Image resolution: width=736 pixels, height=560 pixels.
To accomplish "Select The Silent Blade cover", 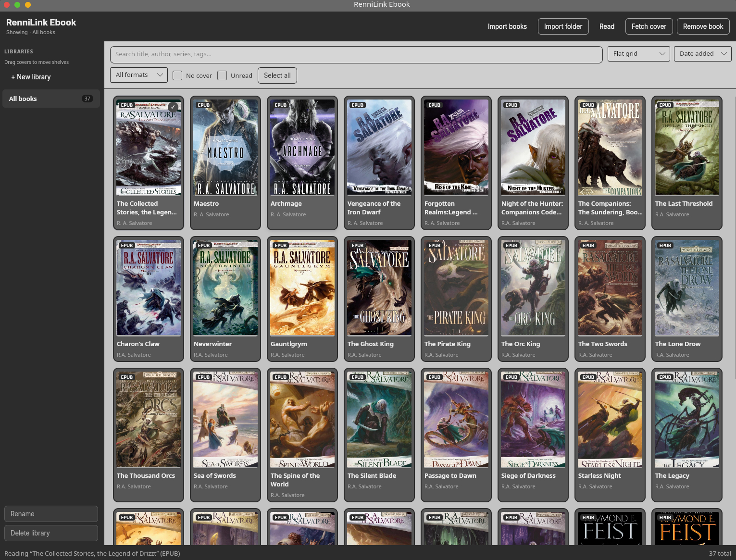I will pos(379,420).
